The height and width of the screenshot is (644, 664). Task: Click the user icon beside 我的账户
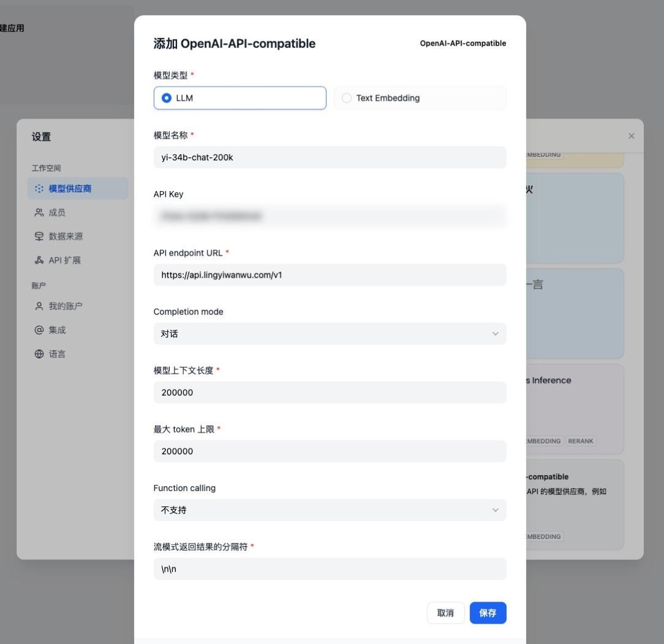[39, 306]
